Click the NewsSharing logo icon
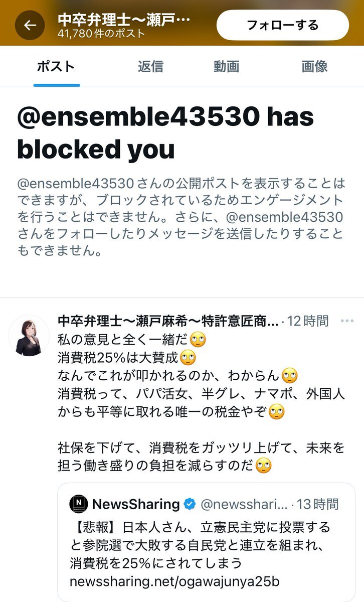 [78, 504]
